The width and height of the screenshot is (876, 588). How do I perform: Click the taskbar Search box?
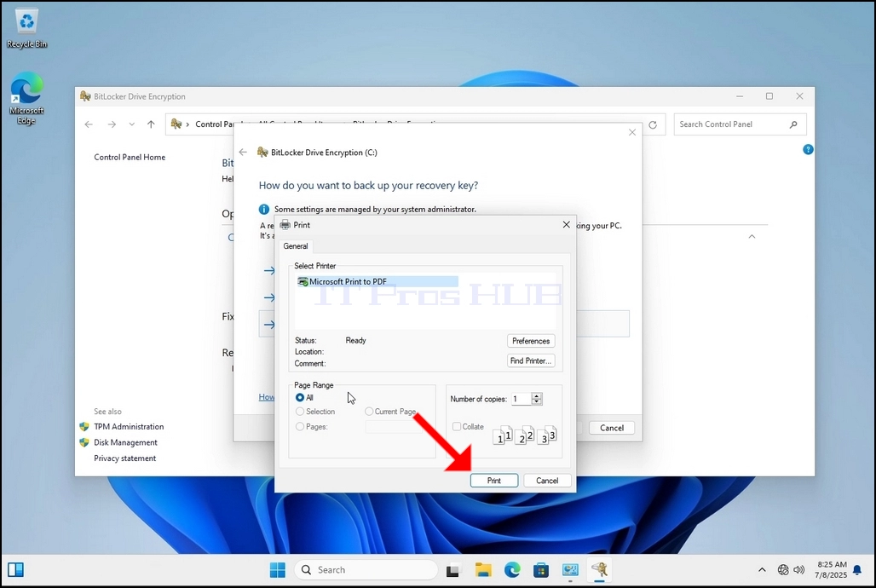click(x=366, y=569)
